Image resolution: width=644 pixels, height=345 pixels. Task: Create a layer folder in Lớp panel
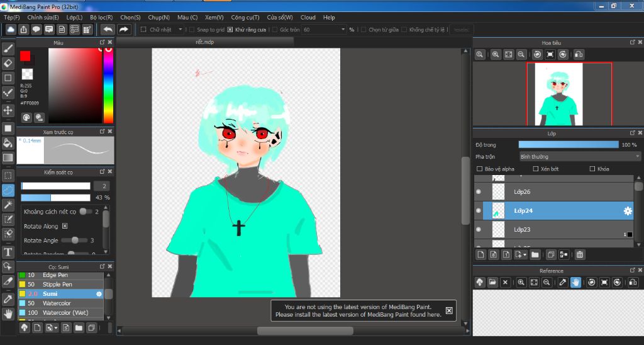click(535, 254)
